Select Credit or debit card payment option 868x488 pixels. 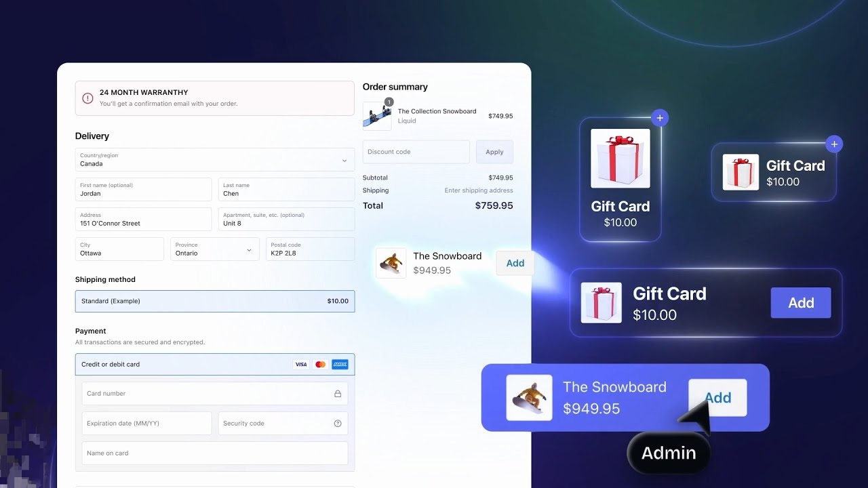215,365
